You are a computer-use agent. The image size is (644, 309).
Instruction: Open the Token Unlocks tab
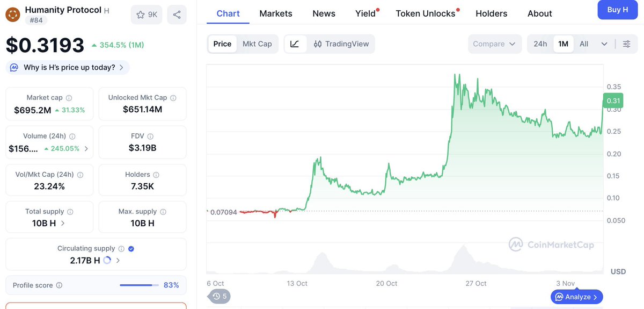tap(425, 13)
